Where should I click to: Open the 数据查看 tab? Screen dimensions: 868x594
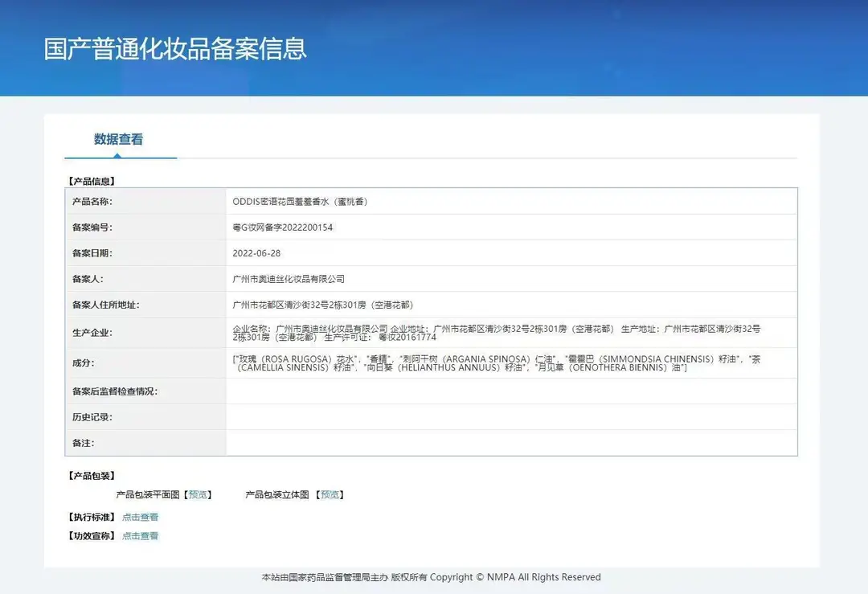click(118, 139)
